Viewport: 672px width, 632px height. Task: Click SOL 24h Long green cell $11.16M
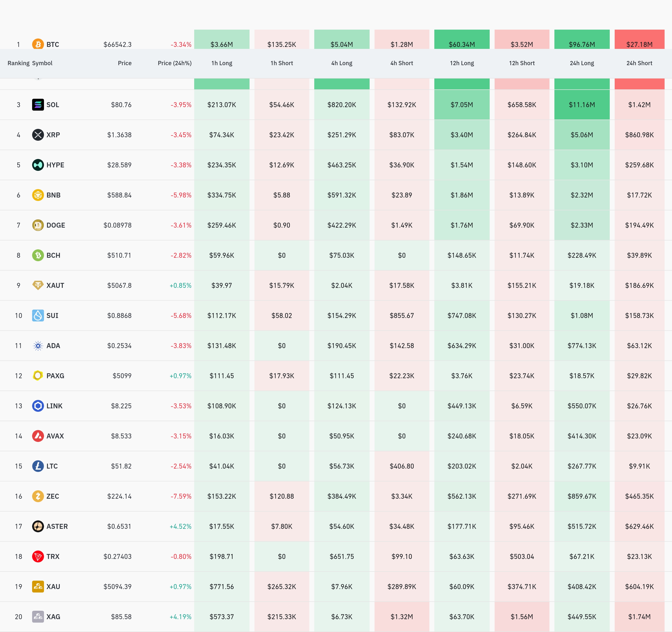tap(582, 105)
